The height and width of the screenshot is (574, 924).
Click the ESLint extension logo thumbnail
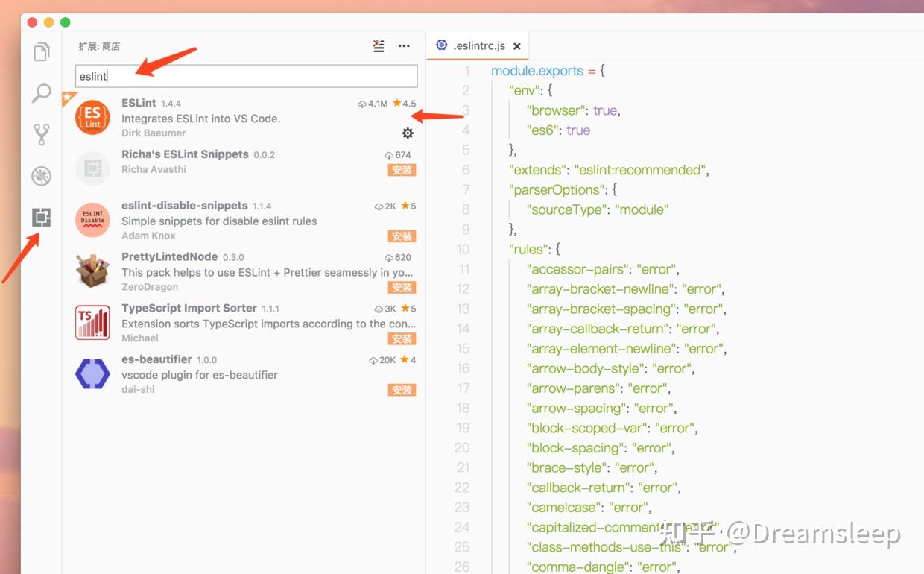92,117
